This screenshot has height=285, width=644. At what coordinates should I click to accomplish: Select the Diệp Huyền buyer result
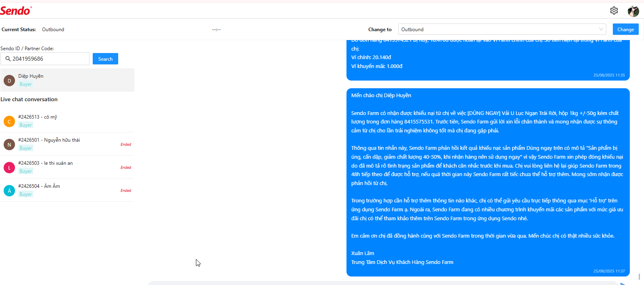(x=67, y=80)
